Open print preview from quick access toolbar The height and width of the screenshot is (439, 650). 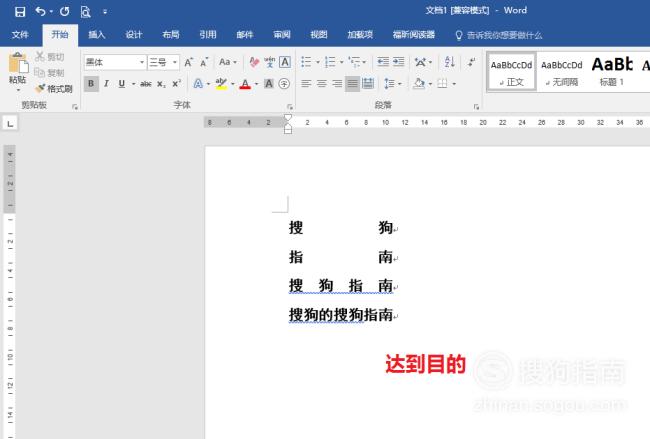[x=85, y=12]
